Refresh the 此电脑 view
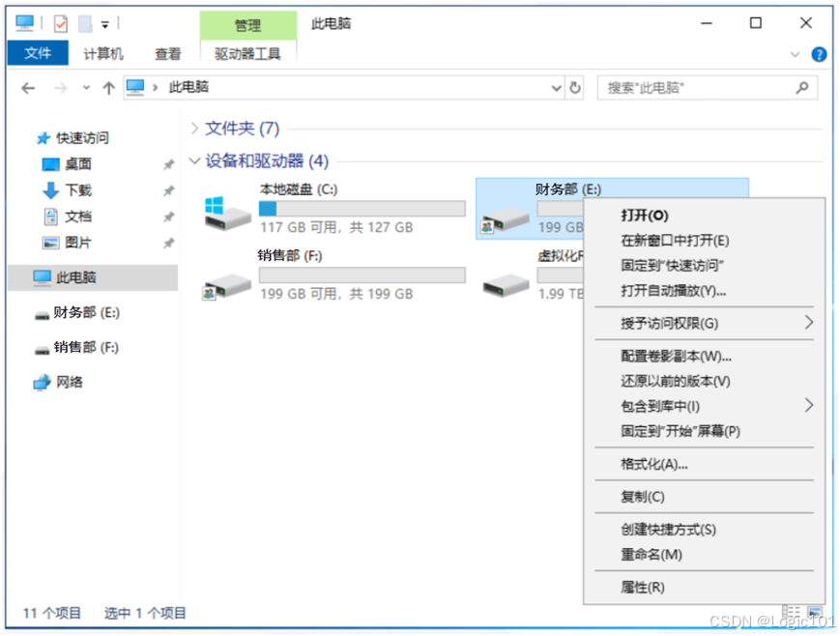This screenshot has width=840, height=636. [x=575, y=87]
